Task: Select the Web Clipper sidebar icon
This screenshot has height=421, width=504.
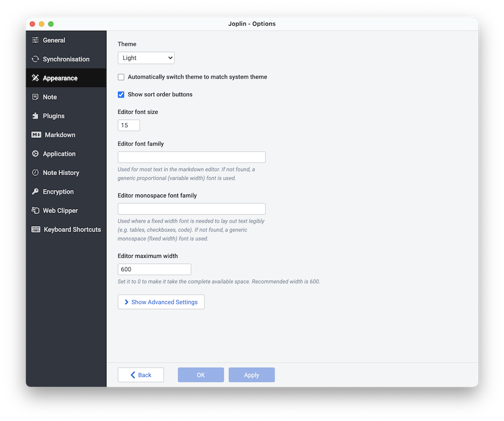Action: tap(35, 210)
